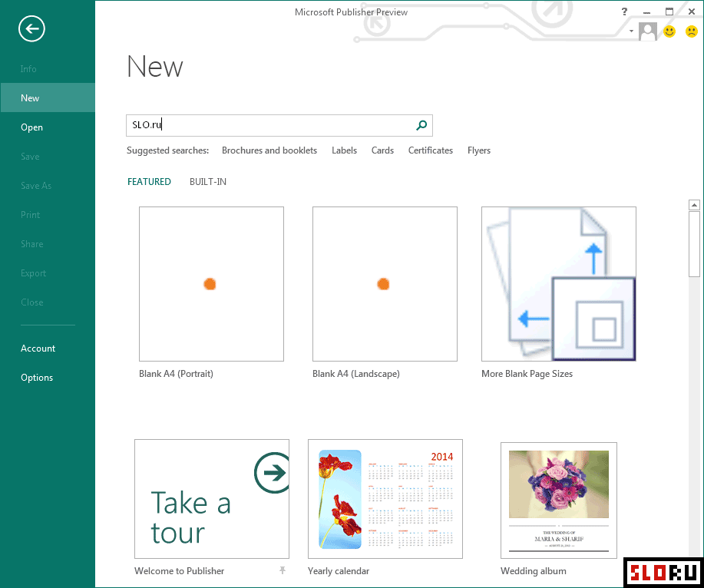Viewport: 704px width, 588px height.
Task: Click the user account avatar icon
Action: [x=647, y=31]
